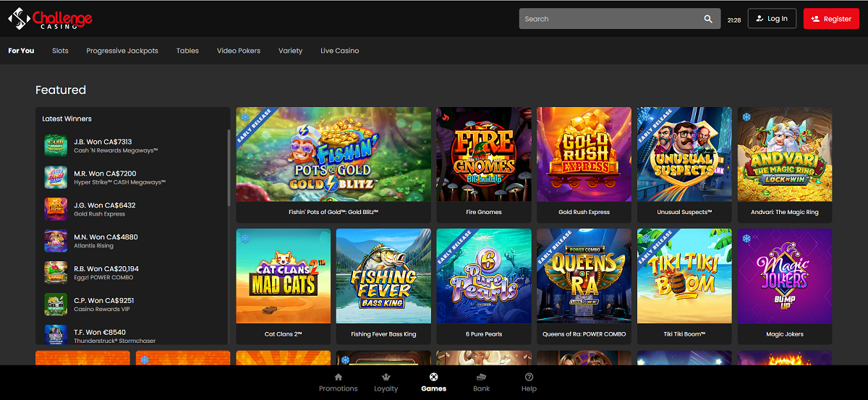Click Gold Rush Express winner icon
Image resolution: width=868 pixels, height=400 pixels.
tap(56, 209)
